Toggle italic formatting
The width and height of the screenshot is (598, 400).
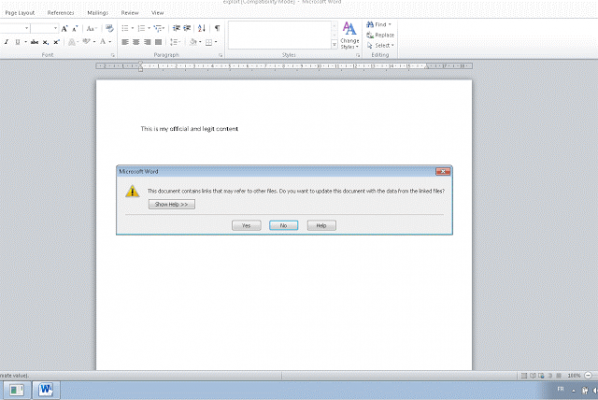(6, 42)
